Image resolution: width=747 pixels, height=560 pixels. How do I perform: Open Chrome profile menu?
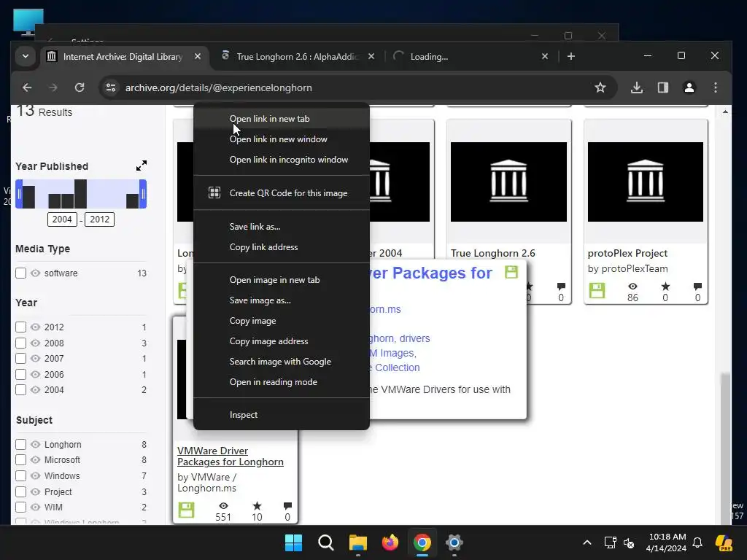click(x=689, y=87)
